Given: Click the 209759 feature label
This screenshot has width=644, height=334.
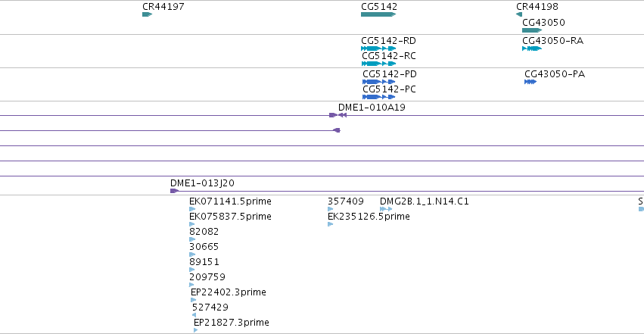Looking at the screenshot, I should pyautogui.click(x=207, y=277).
